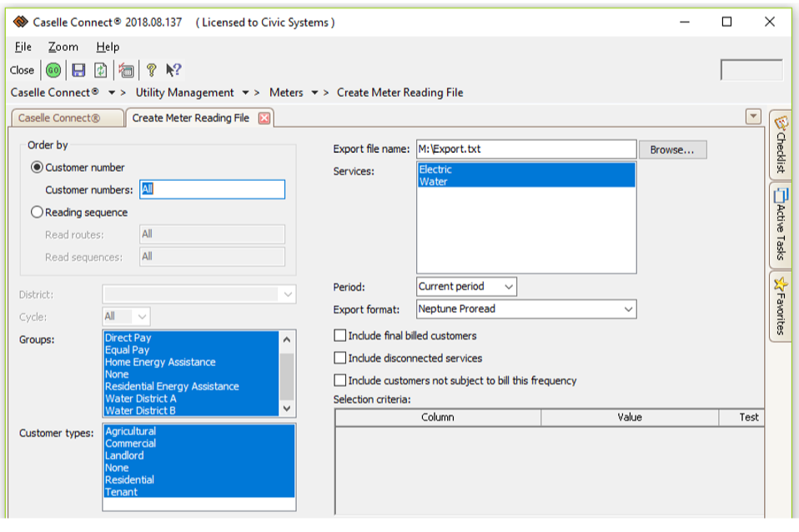Open the Checklist side panel
Screen dimensions: 799x532
[781, 145]
